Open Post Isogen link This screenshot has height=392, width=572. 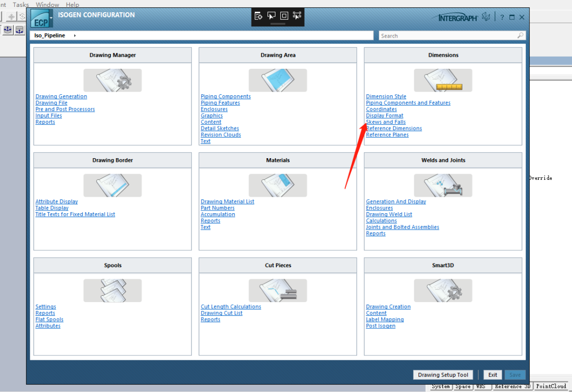(x=380, y=326)
